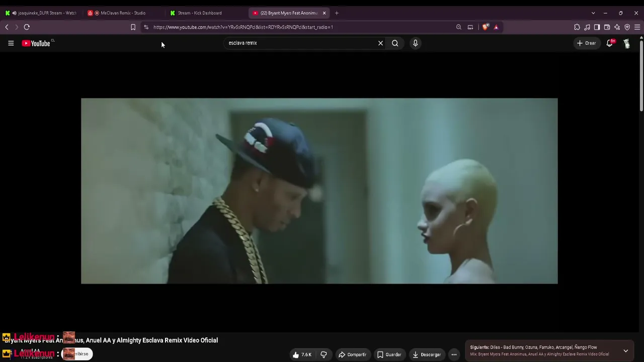644x362 pixels.
Task: Open the tab search dropdown arrow
Action: pyautogui.click(x=593, y=13)
